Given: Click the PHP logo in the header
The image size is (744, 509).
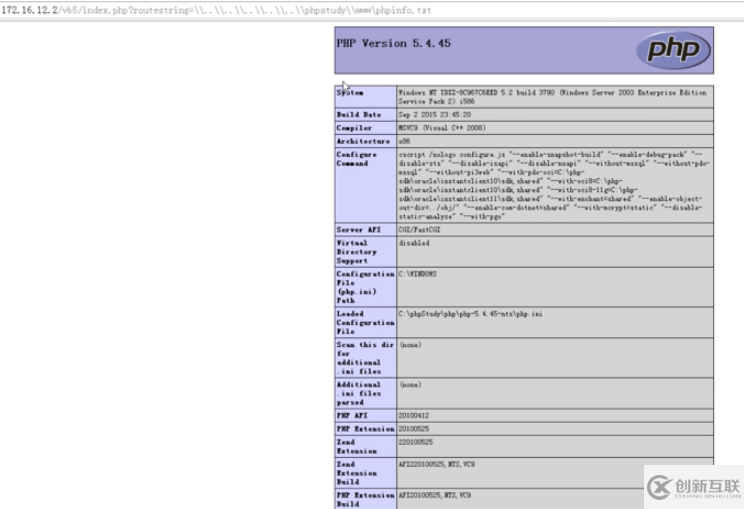Looking at the screenshot, I should pyautogui.click(x=673, y=49).
